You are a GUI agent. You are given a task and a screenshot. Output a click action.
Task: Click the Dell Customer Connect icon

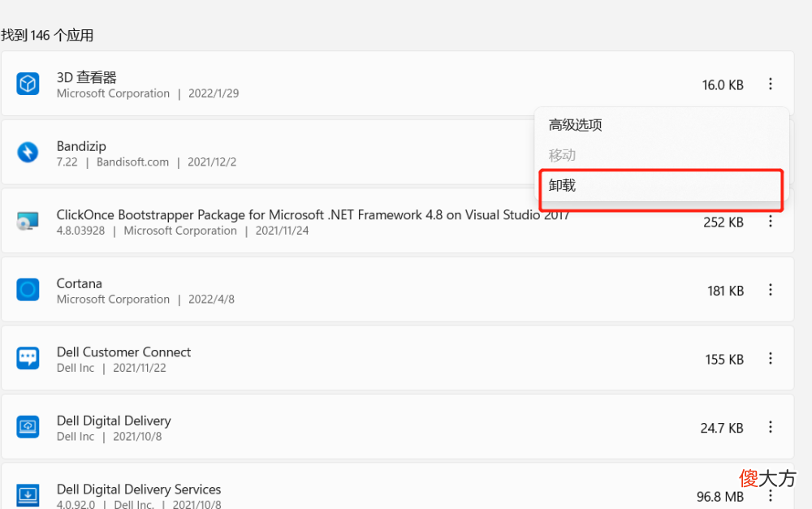tap(28, 358)
